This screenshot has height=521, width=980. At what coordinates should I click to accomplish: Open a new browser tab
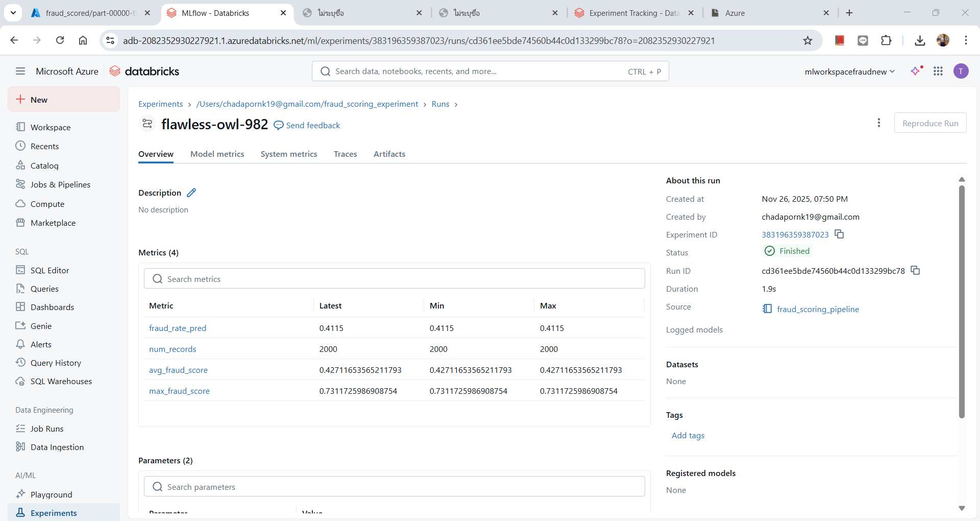(849, 13)
